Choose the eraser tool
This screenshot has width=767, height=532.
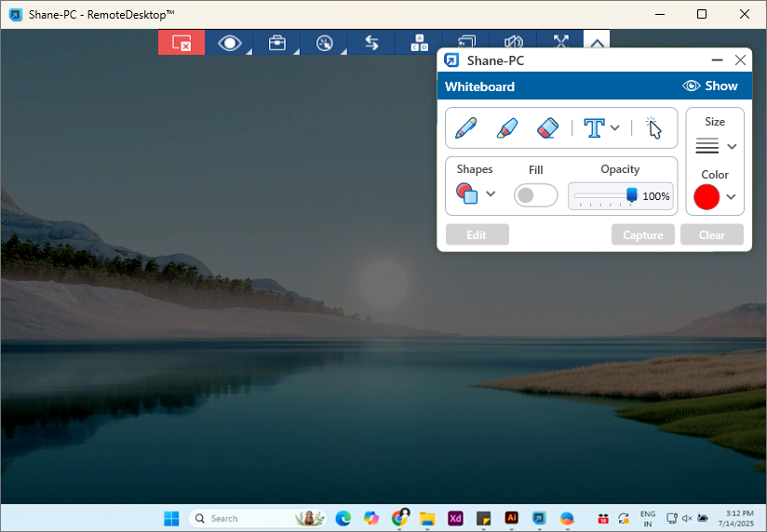[547, 128]
